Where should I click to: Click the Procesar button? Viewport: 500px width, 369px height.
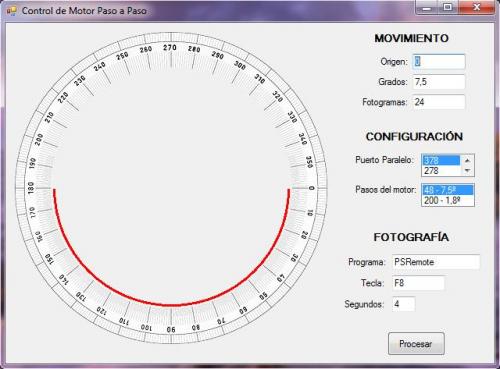(416, 344)
